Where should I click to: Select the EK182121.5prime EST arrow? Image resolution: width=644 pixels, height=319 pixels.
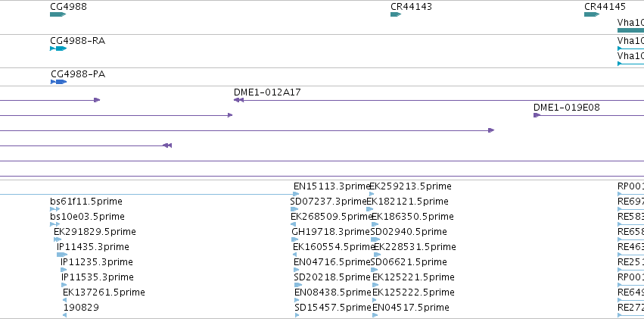click(369, 209)
